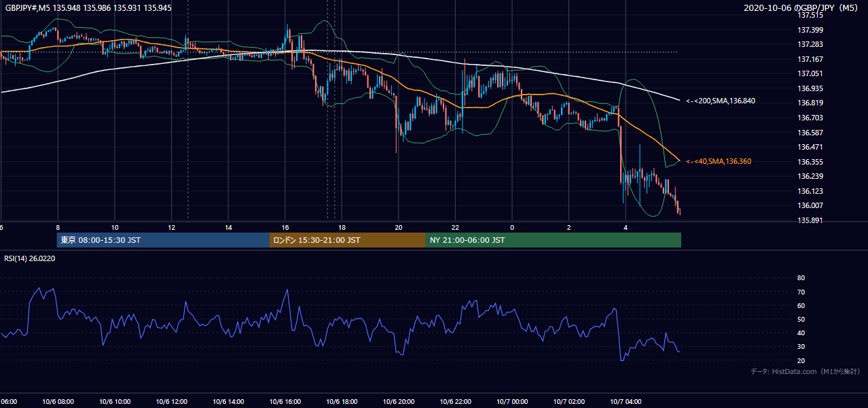Click RSI scale value 40

click(801, 333)
